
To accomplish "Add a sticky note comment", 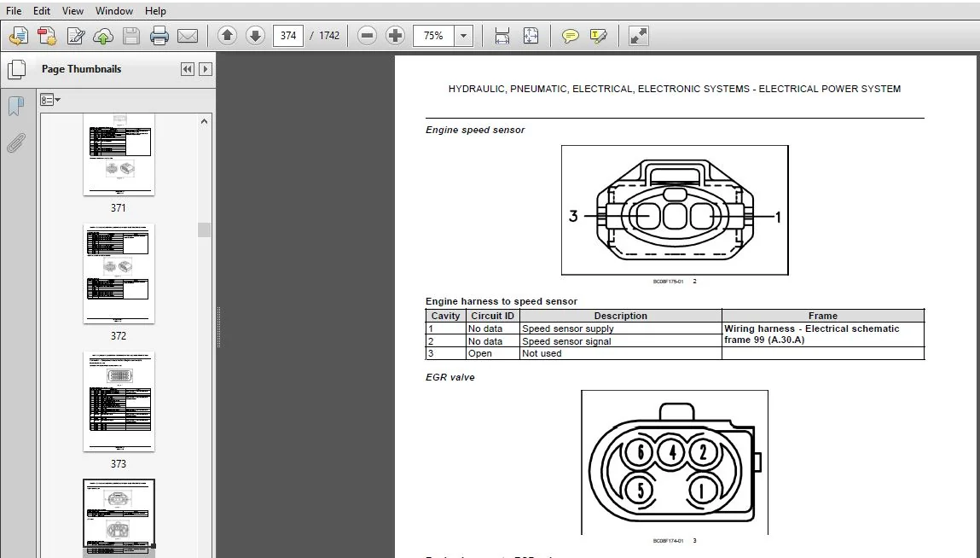I will coord(570,36).
